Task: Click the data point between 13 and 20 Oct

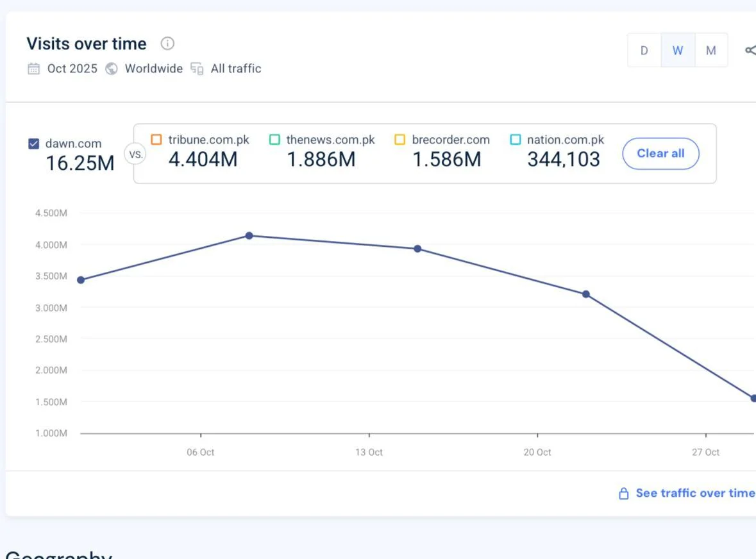Action: click(x=417, y=249)
